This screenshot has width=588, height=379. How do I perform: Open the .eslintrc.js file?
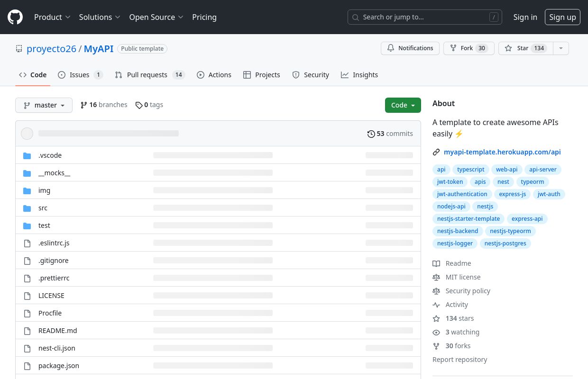(x=54, y=243)
